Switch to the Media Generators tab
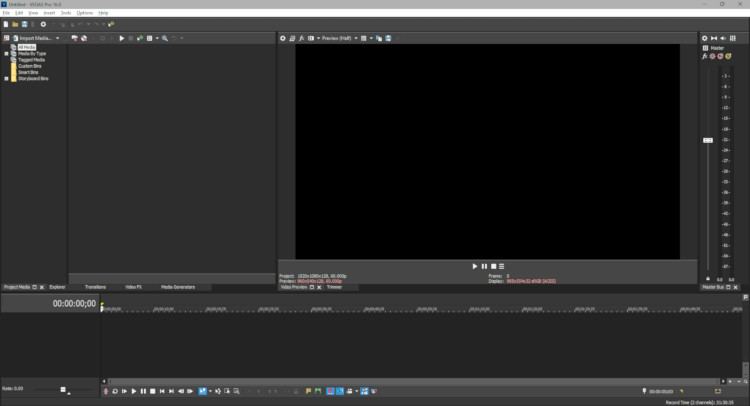Screen dimensions: 750x406 tap(178, 287)
